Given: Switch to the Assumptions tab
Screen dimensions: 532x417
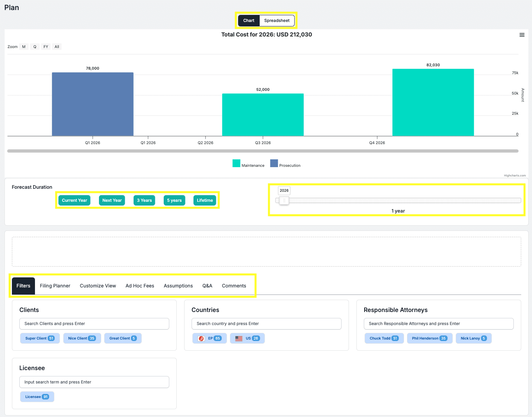Looking at the screenshot, I should (x=178, y=286).
